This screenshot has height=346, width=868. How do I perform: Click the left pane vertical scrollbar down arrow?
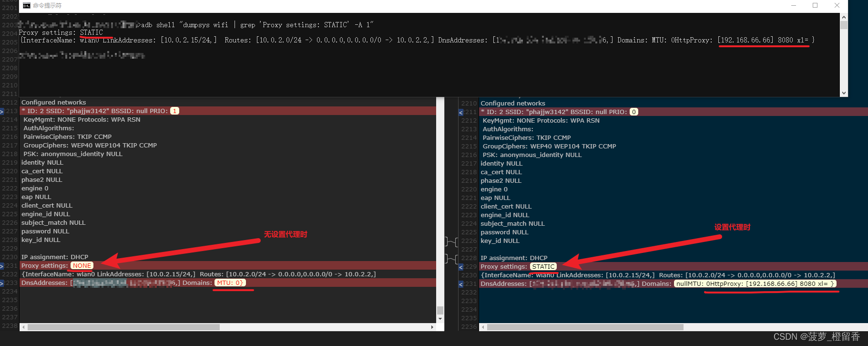point(440,318)
